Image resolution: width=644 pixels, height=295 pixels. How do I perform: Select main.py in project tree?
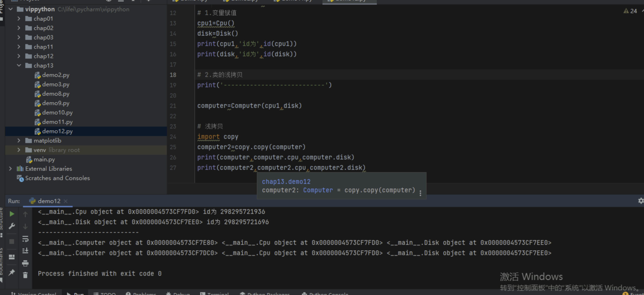pos(44,159)
